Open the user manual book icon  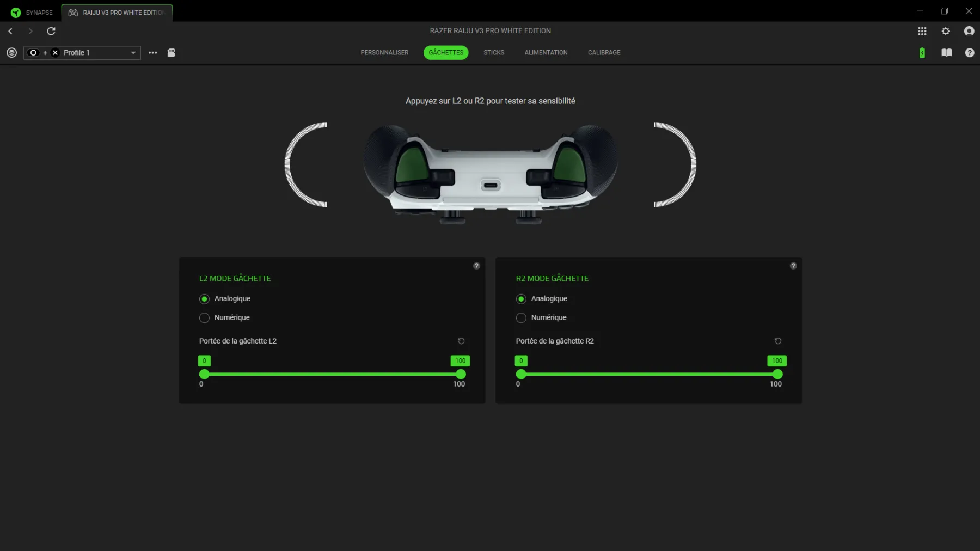click(x=946, y=53)
